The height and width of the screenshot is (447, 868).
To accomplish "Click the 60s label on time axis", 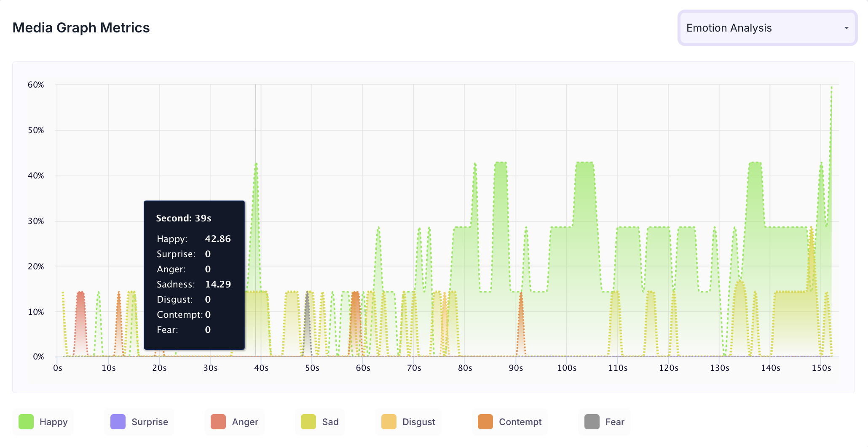I will [363, 368].
